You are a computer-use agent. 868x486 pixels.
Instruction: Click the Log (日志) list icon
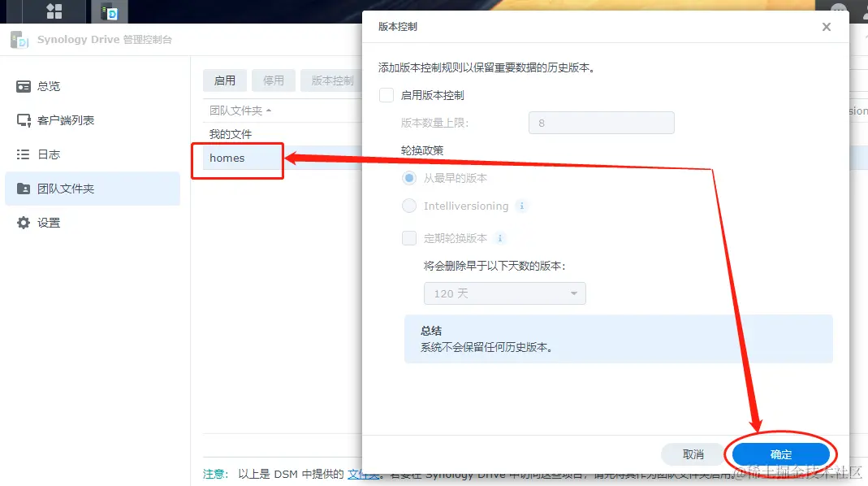[x=24, y=154]
